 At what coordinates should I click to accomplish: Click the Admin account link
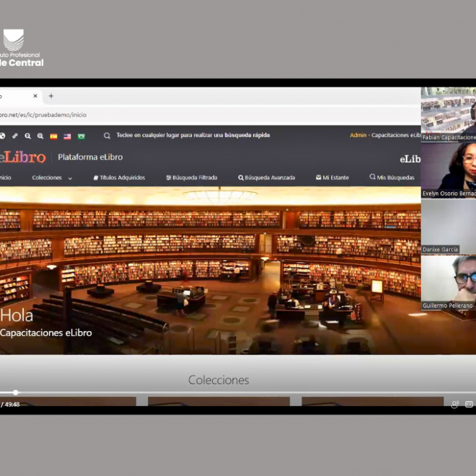coord(358,135)
